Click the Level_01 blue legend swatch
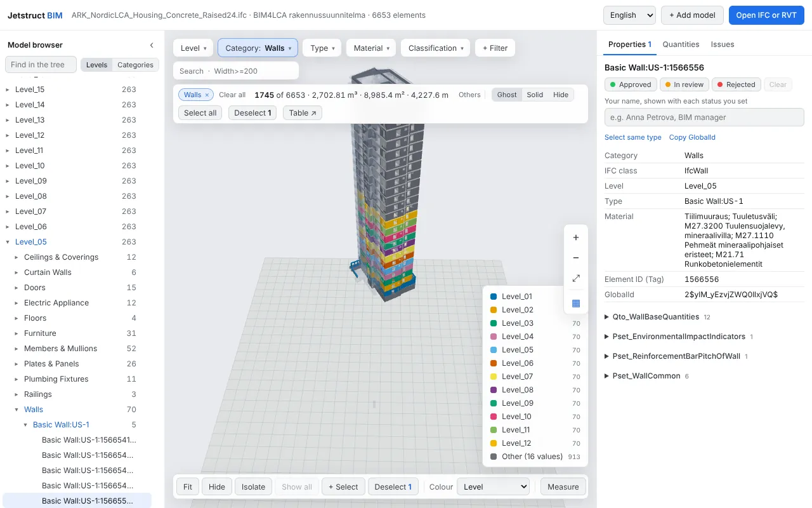 (x=494, y=297)
